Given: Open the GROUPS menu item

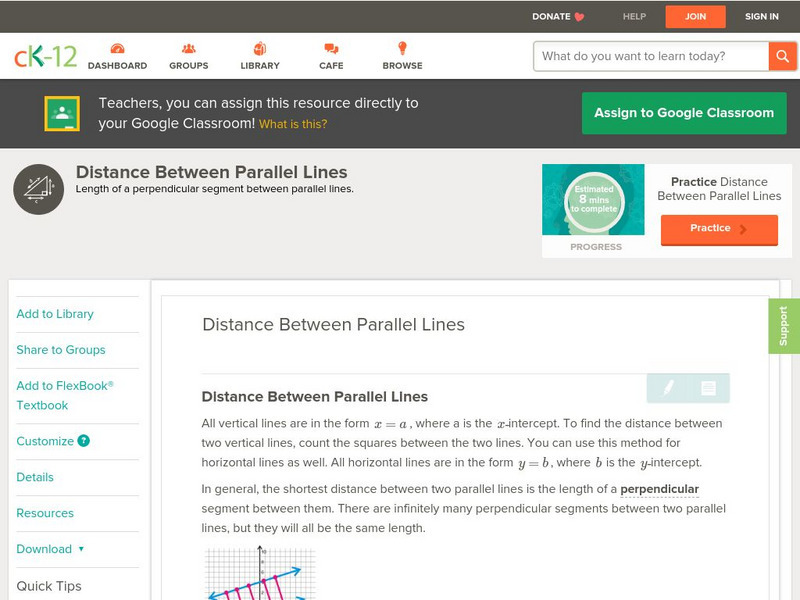Looking at the screenshot, I should [x=189, y=66].
